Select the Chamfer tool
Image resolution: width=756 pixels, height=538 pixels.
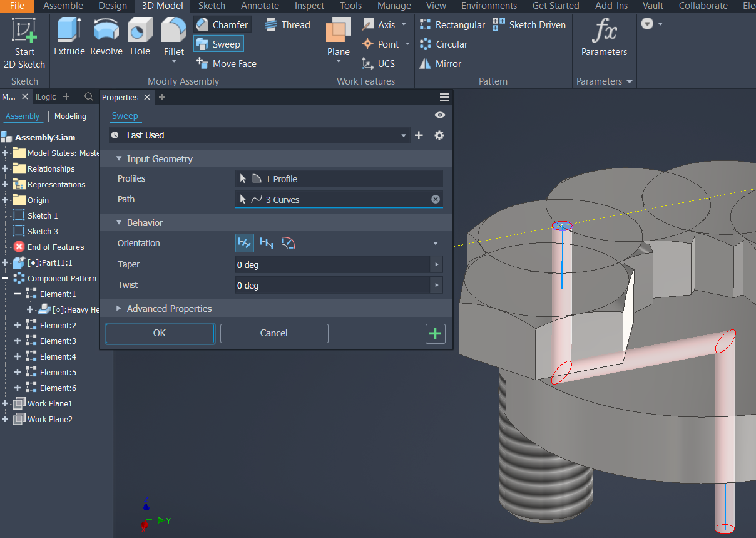(x=222, y=24)
